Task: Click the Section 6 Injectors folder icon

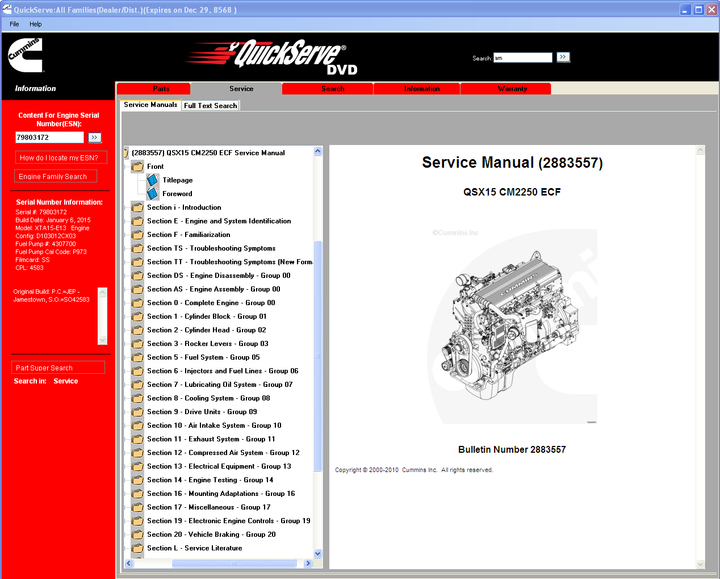Action: click(137, 371)
